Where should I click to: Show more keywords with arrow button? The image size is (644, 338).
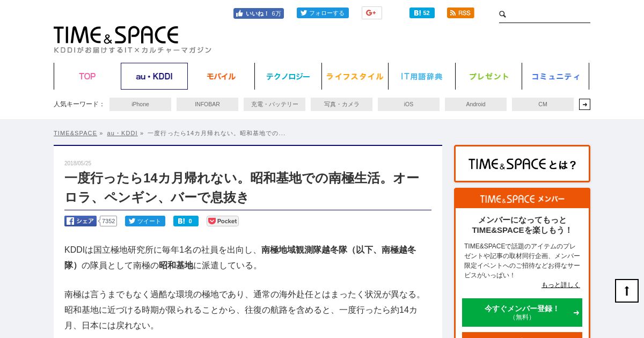pos(584,104)
